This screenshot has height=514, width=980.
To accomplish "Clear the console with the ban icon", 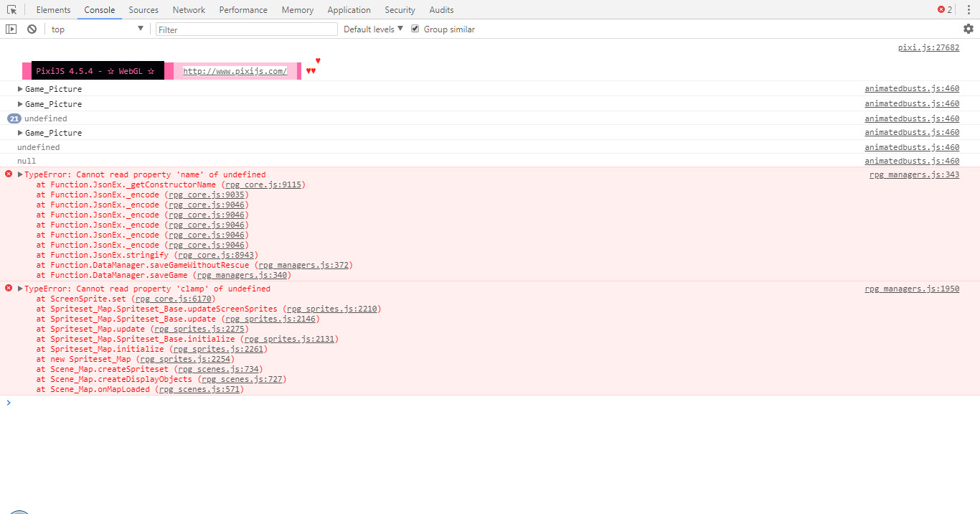I will [32, 29].
